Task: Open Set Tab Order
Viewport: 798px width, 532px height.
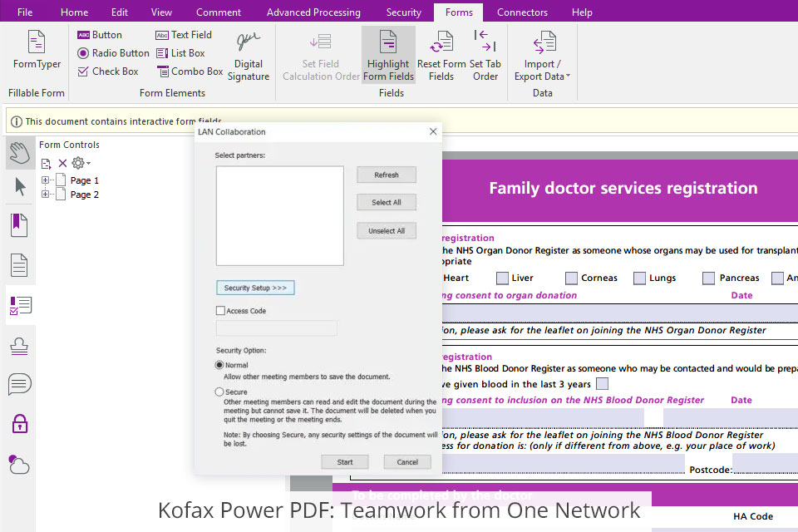Action: click(x=485, y=56)
